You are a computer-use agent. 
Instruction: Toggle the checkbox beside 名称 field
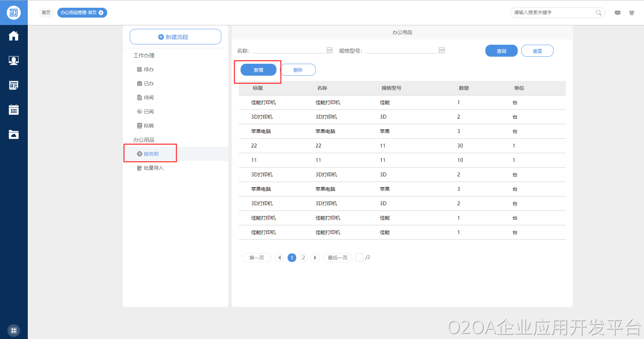(330, 50)
